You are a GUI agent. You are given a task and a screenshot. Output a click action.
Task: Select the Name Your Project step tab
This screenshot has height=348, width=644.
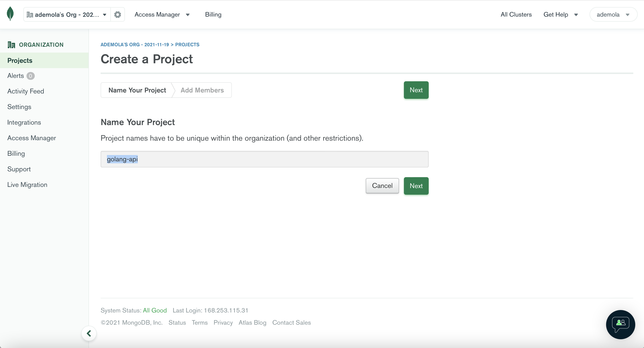(x=137, y=90)
